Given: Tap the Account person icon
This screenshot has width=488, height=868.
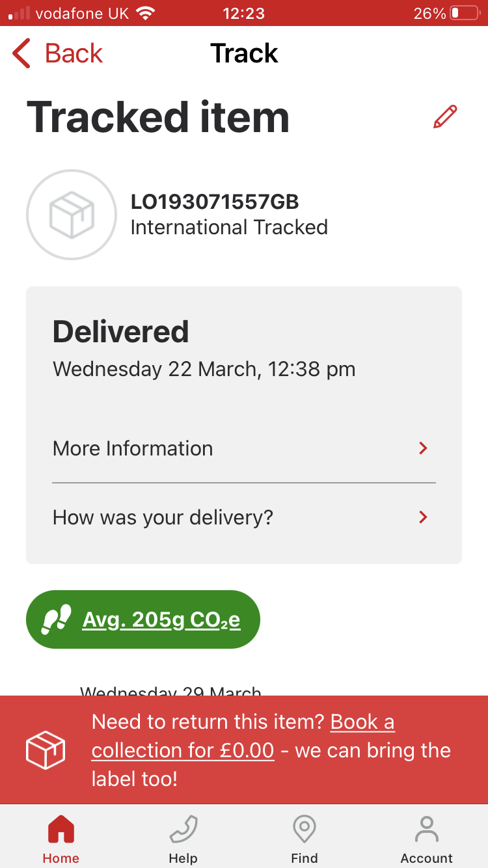Looking at the screenshot, I should point(427,830).
